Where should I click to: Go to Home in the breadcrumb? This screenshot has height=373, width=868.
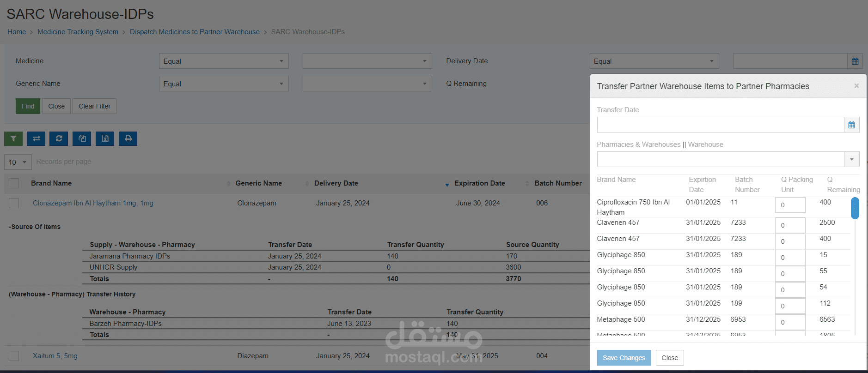17,32
